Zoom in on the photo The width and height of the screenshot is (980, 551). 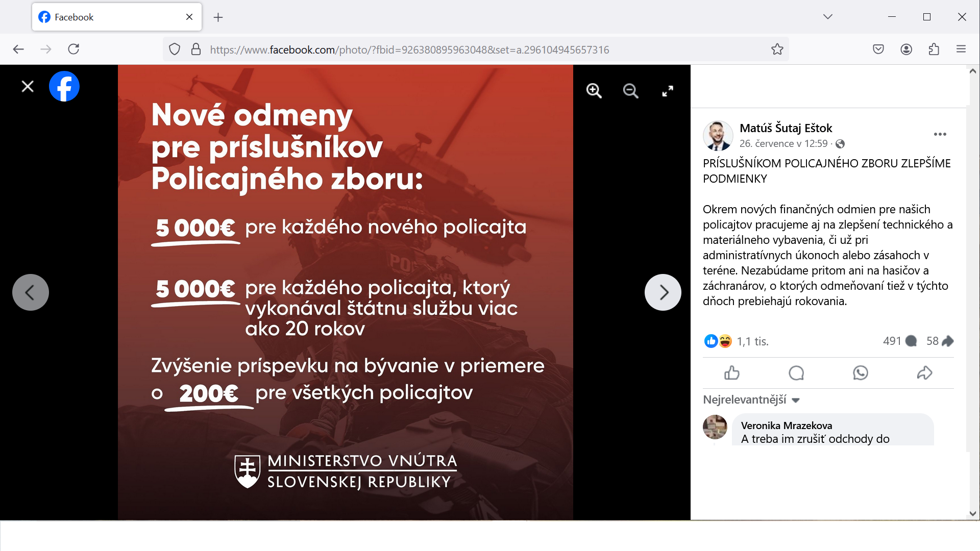(594, 91)
